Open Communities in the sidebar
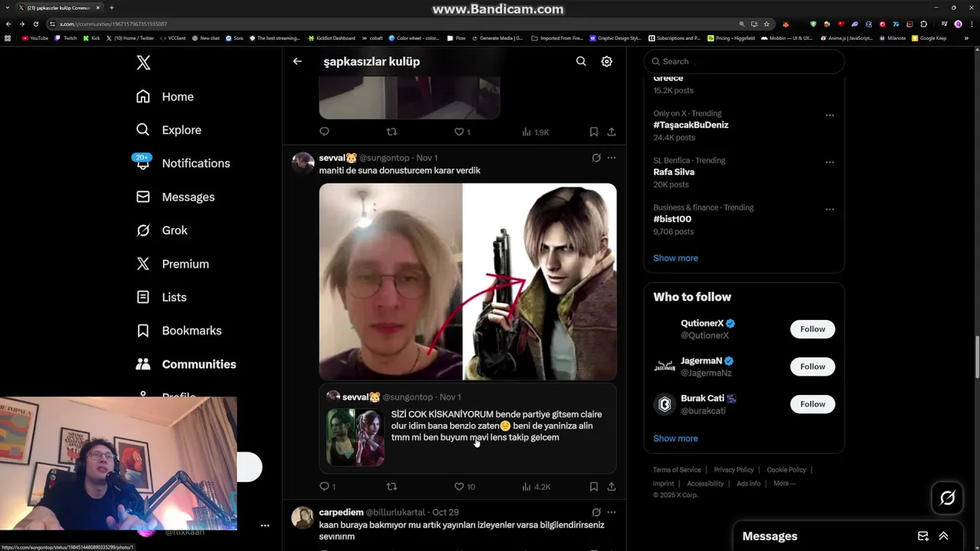980x551 pixels. click(185, 364)
